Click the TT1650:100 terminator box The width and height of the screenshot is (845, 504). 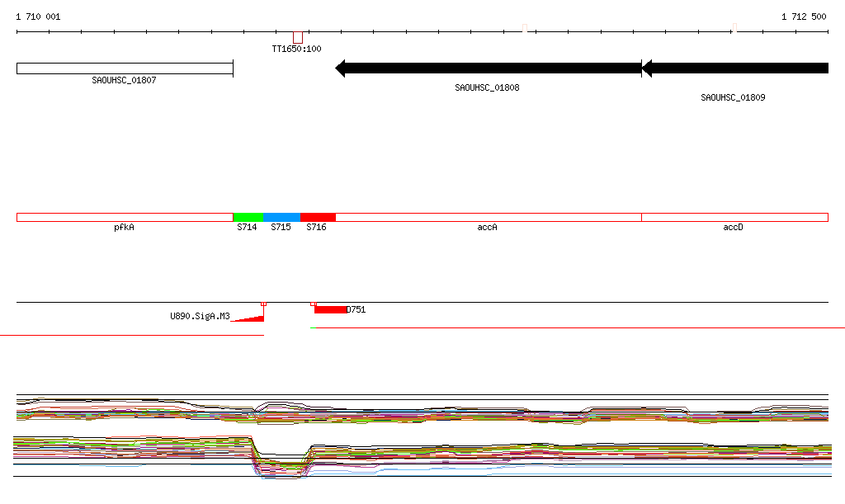pos(298,37)
